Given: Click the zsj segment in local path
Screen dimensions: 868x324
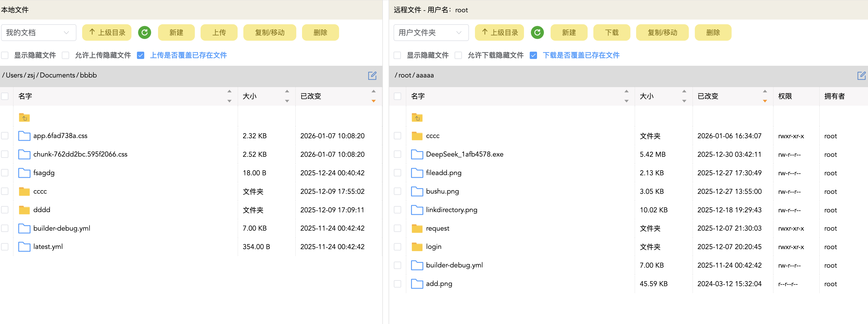Looking at the screenshot, I should point(31,75).
